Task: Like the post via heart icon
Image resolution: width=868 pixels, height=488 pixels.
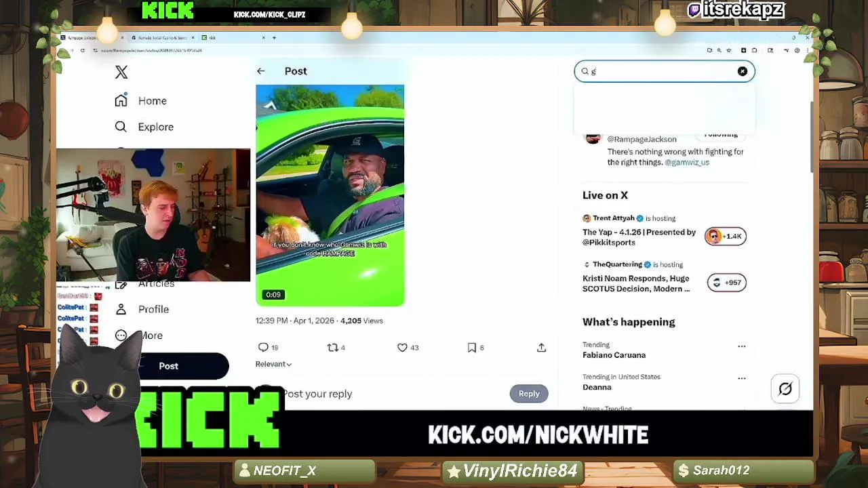Action: [x=402, y=347]
